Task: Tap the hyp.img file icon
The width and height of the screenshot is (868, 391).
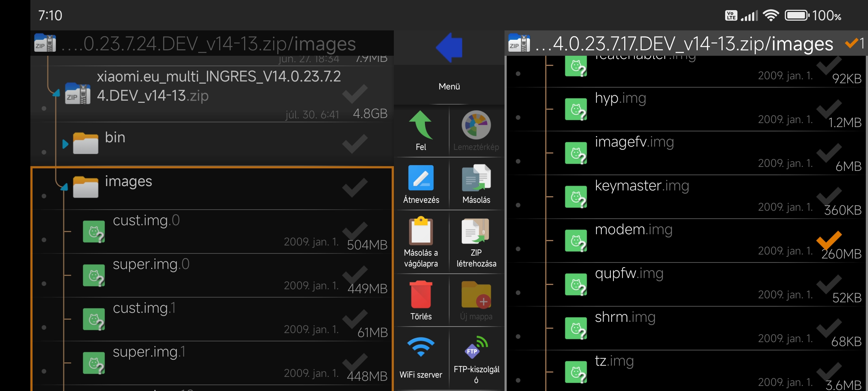Action: pos(576,110)
